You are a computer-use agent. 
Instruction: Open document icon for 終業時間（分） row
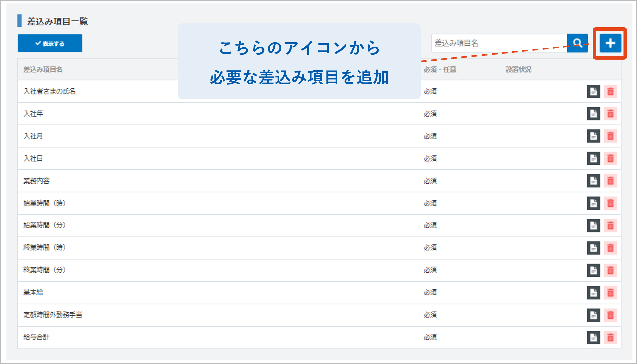[x=593, y=270]
